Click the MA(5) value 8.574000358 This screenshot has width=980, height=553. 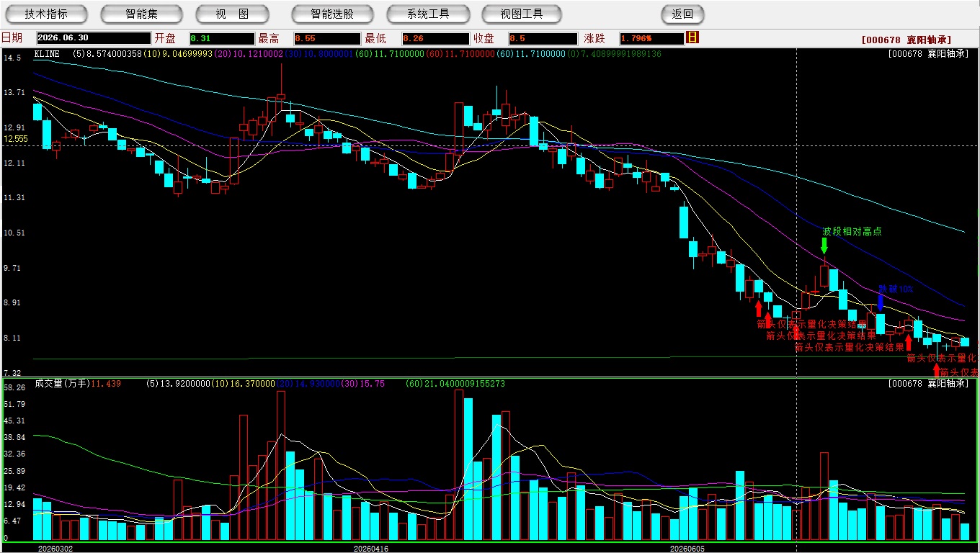click(115, 54)
